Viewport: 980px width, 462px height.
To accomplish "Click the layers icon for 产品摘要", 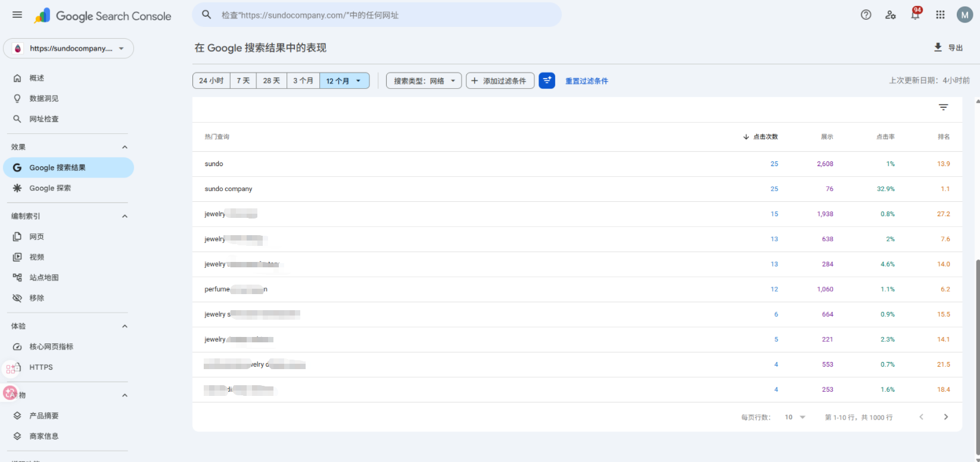I will (17, 416).
